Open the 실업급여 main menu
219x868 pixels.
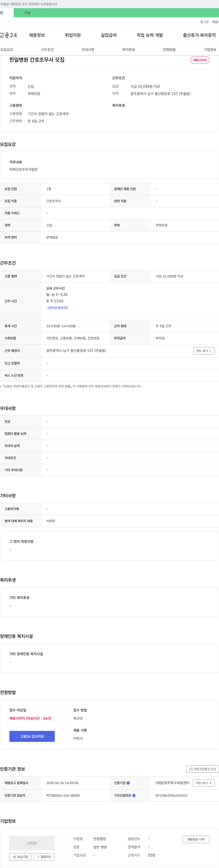click(x=109, y=35)
